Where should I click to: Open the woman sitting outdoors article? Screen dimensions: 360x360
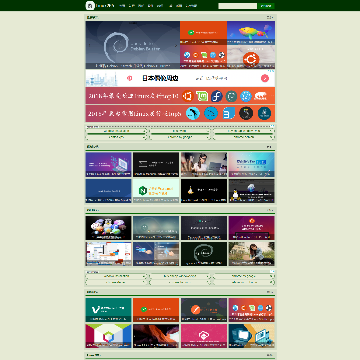(251, 254)
